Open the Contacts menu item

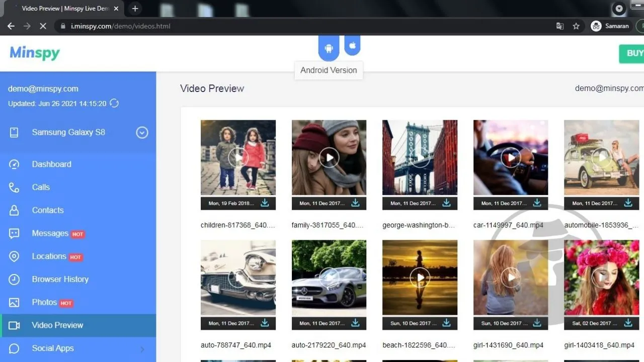78,210
